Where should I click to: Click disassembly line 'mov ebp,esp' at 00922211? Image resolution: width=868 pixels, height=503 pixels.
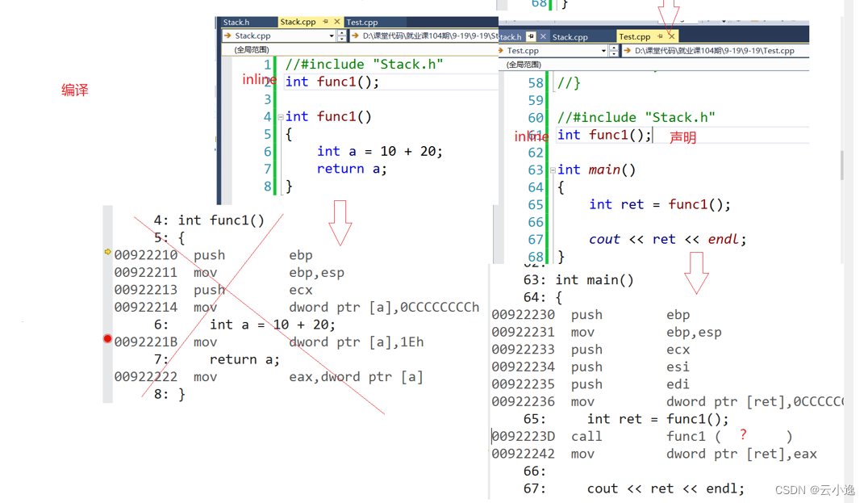tap(229, 273)
